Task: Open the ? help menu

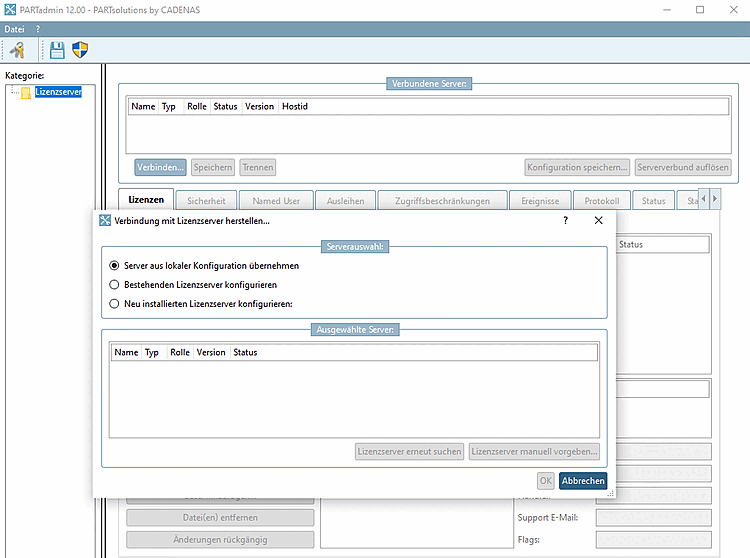Action: (38, 29)
